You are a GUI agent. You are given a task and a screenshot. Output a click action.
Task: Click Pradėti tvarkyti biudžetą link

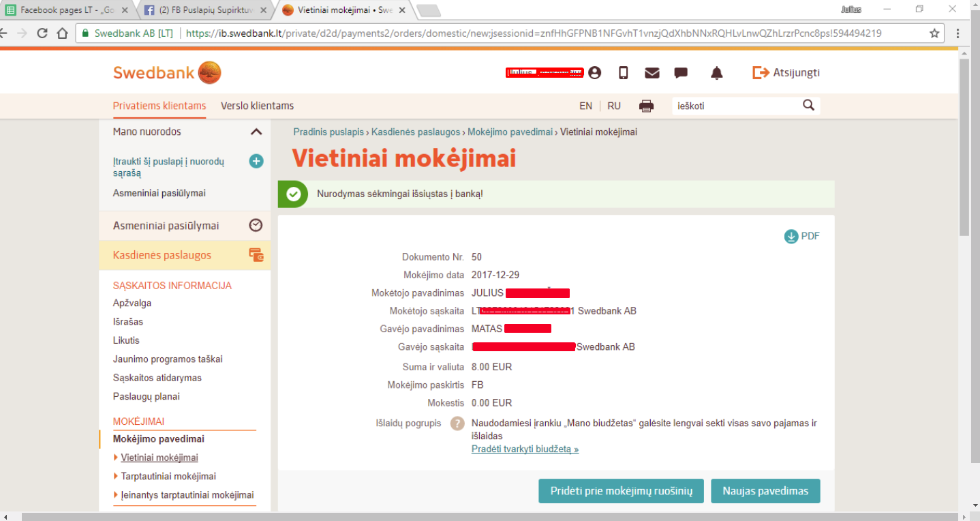525,449
